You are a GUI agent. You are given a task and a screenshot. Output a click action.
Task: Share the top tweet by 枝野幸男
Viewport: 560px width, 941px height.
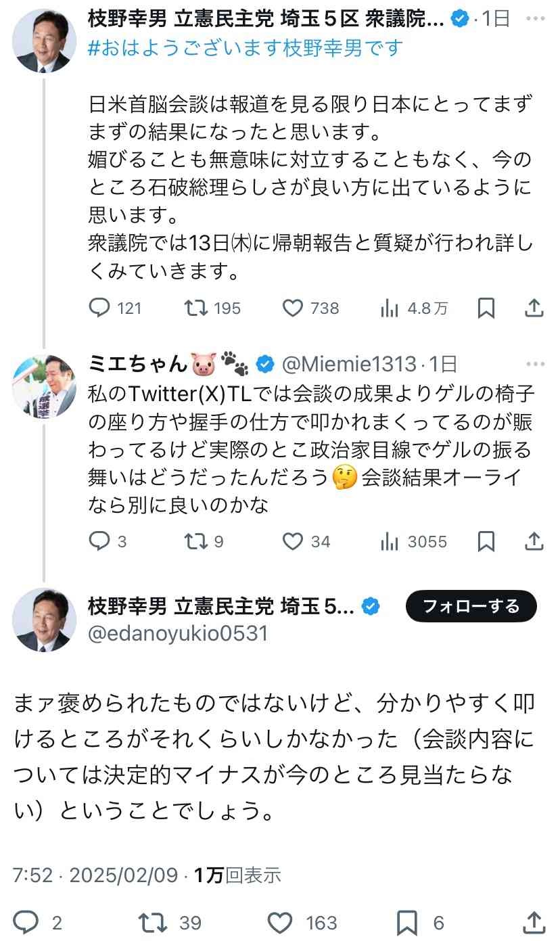534,308
